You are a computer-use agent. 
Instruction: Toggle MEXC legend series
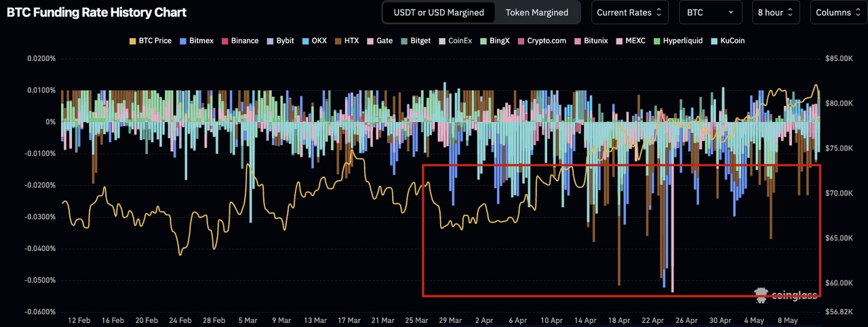pyautogui.click(x=630, y=41)
